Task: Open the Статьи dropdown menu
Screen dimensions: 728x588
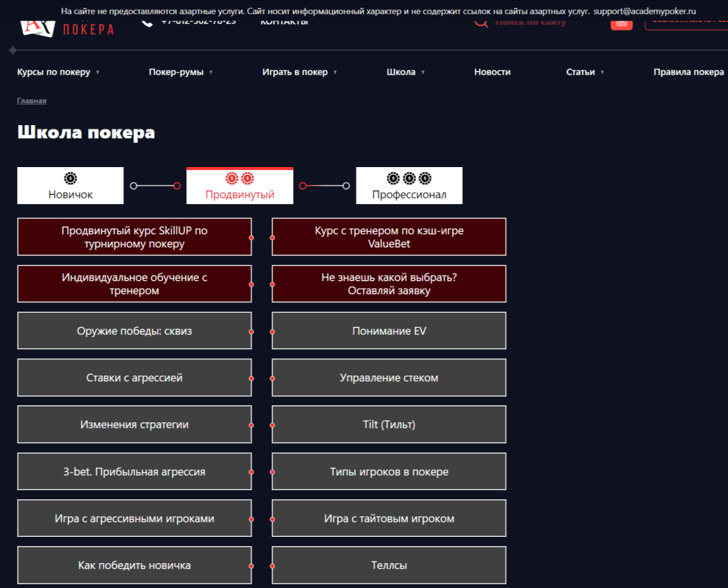Action: point(585,72)
